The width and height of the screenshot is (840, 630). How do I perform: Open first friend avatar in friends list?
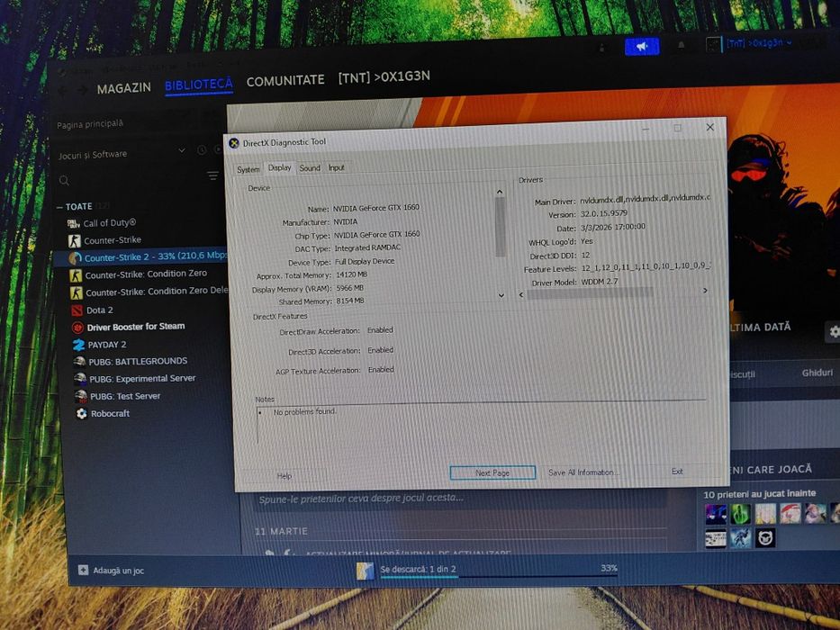pyautogui.click(x=716, y=514)
